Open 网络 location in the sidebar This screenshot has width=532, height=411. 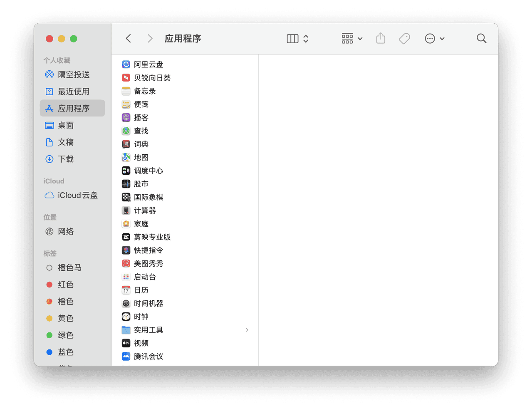[x=66, y=231]
